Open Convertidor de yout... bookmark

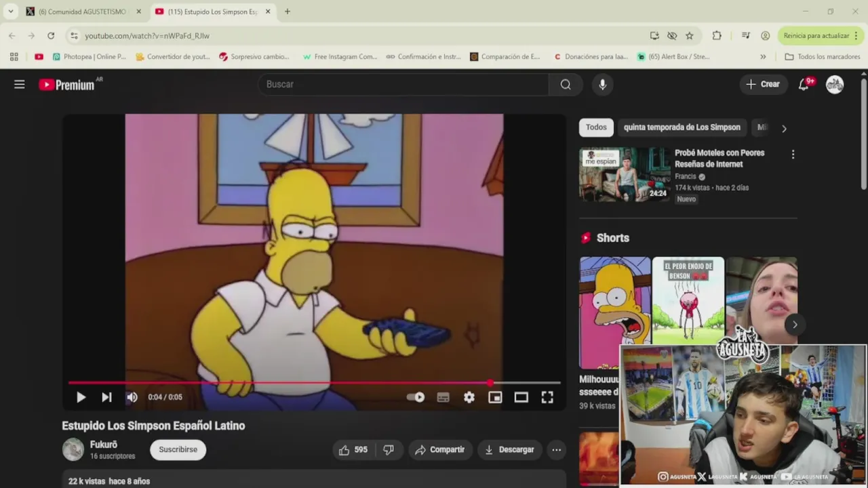173,57
